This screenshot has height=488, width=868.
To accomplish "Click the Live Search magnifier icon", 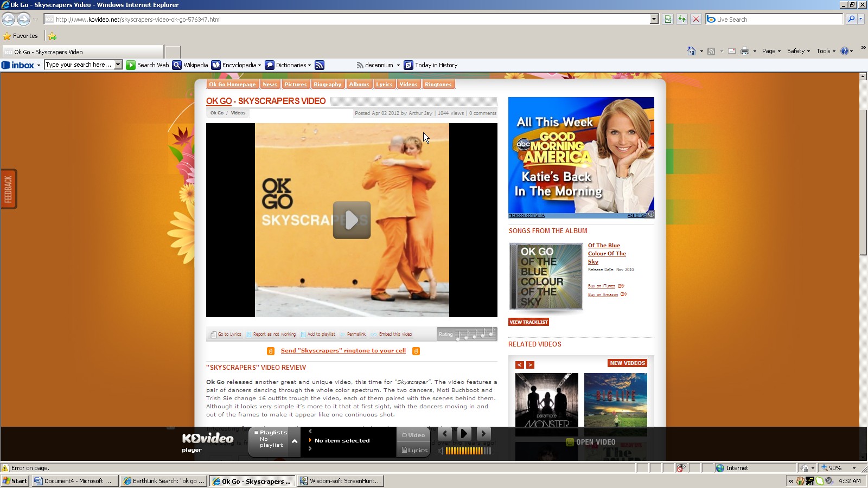I will click(851, 19).
